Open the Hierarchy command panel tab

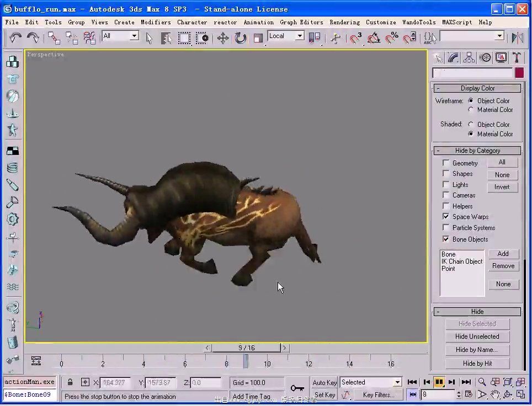pos(469,58)
